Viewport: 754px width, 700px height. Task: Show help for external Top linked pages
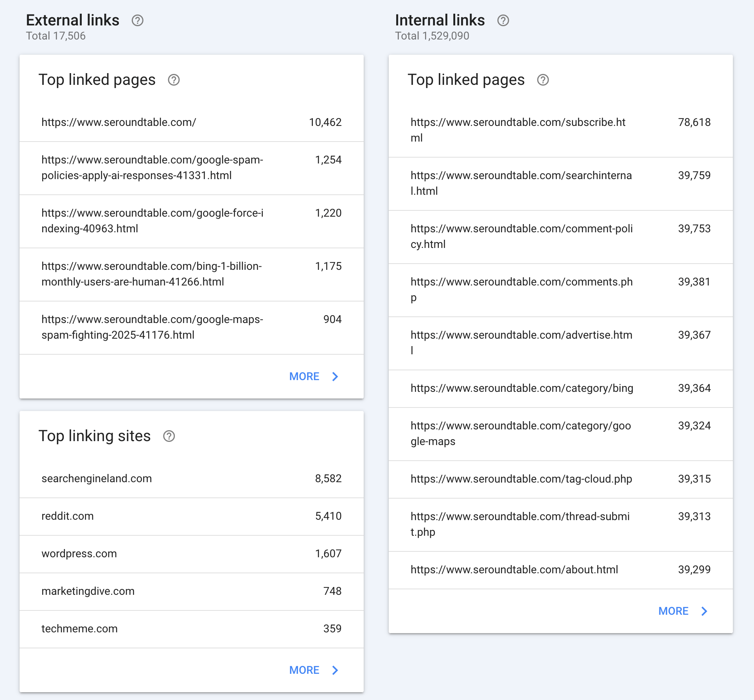[174, 80]
